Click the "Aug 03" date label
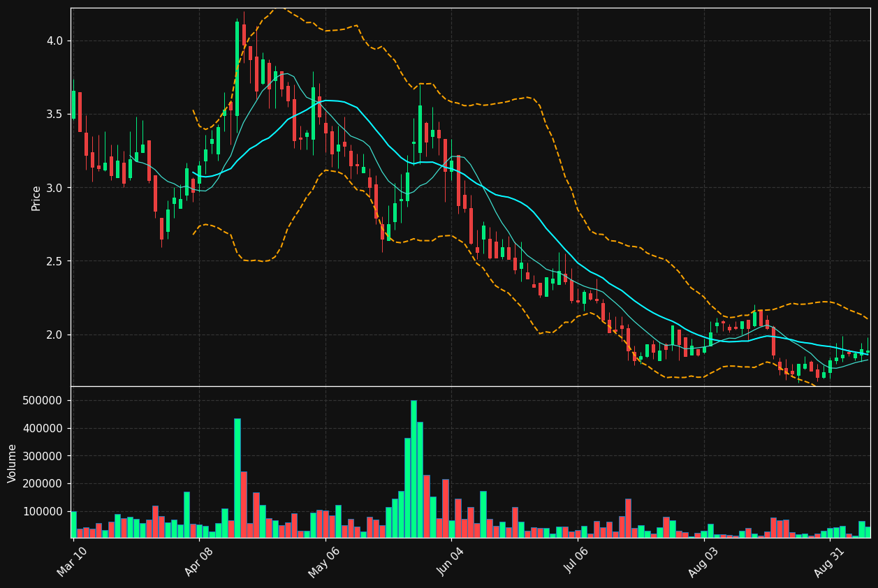This screenshot has width=878, height=588. click(x=703, y=561)
